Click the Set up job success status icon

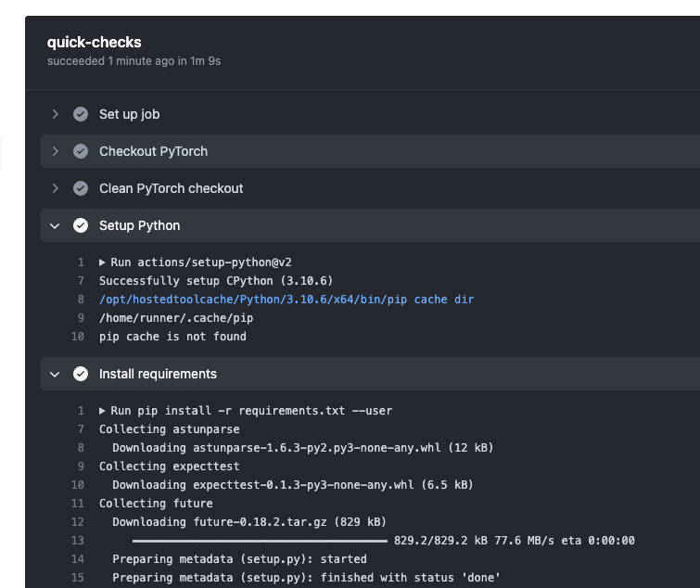point(81,114)
